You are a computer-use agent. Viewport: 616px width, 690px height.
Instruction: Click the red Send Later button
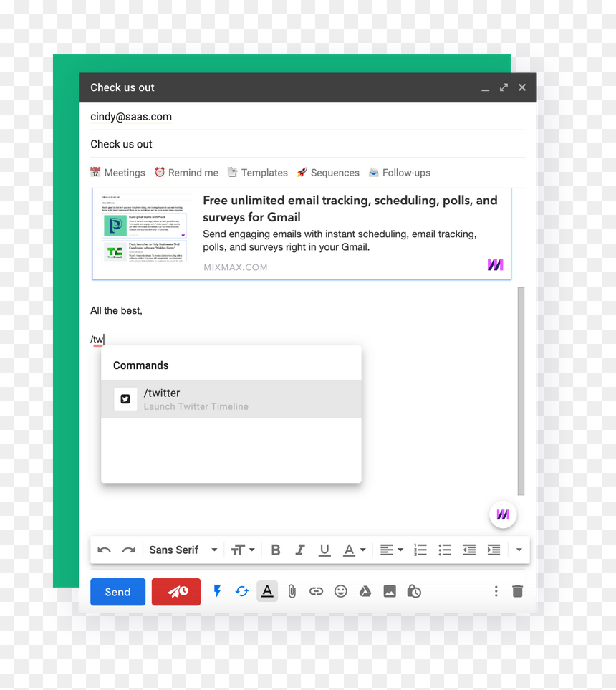click(x=176, y=592)
